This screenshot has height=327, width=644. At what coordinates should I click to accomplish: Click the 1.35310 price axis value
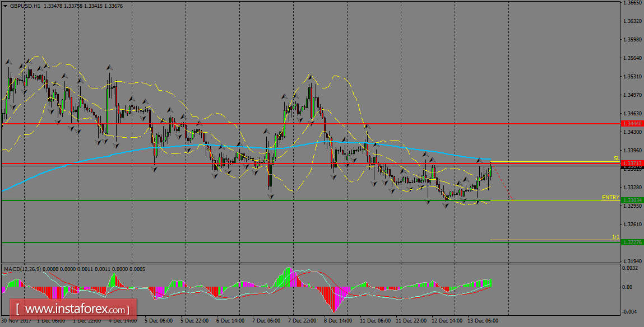(632, 76)
